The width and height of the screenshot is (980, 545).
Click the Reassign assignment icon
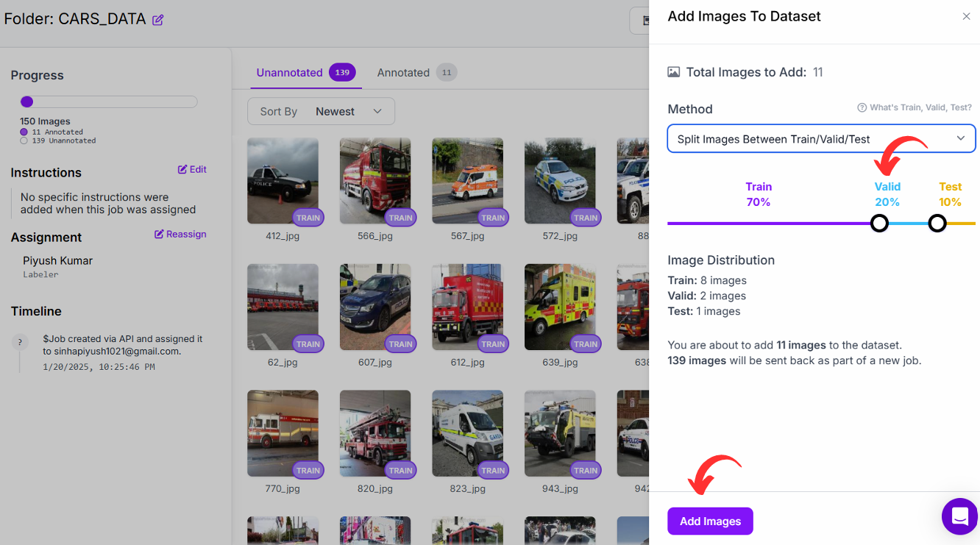pos(159,234)
